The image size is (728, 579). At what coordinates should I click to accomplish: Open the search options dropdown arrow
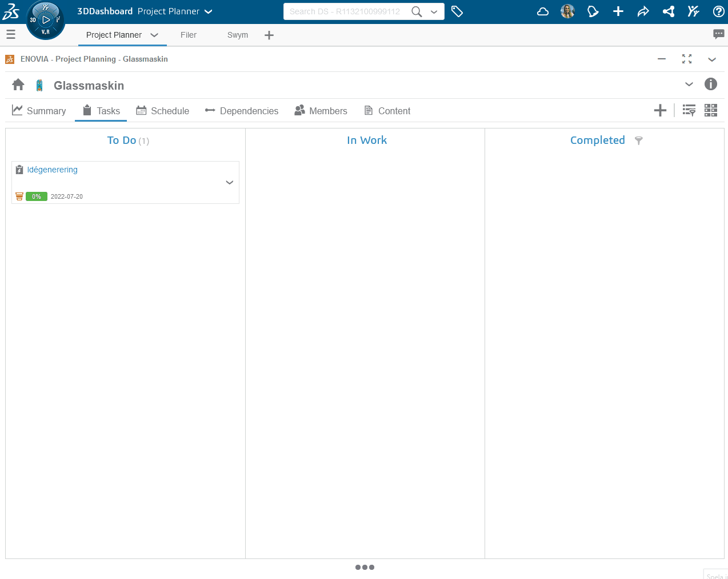pos(434,11)
